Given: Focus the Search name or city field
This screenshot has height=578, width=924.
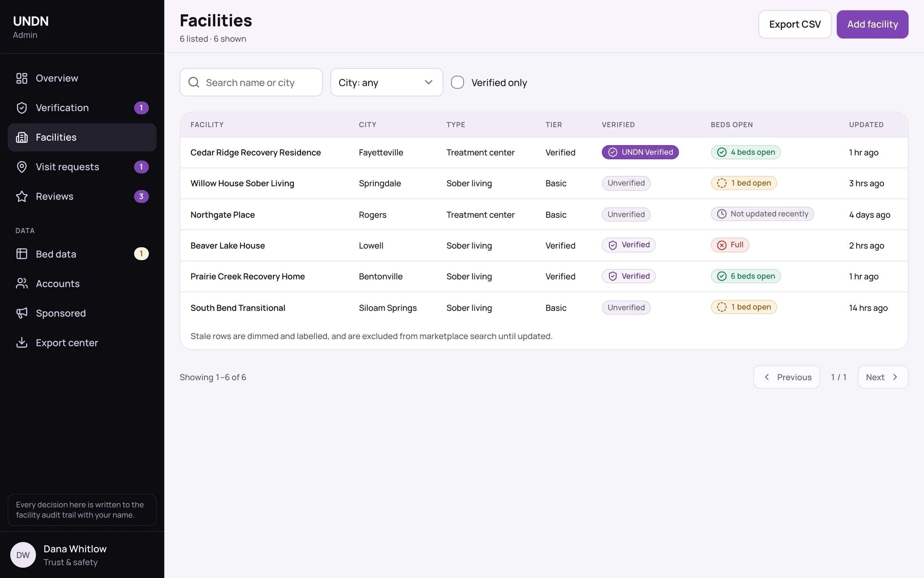Looking at the screenshot, I should 251,82.
